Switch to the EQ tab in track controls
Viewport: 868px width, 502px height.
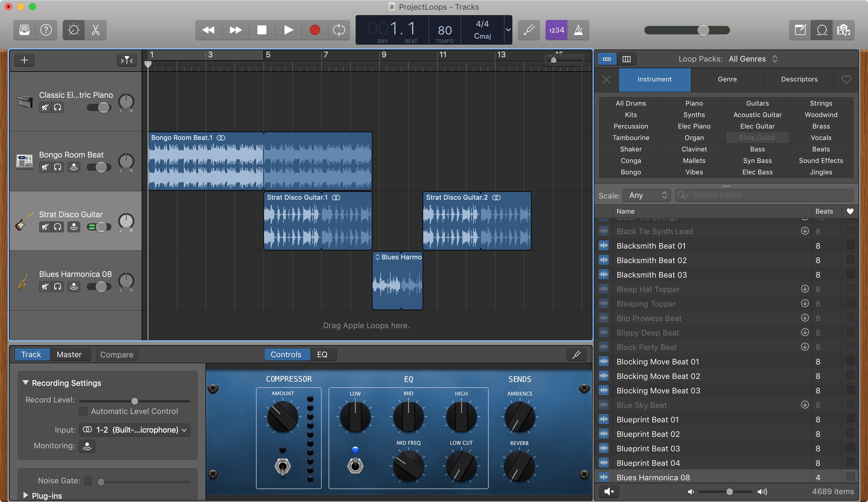(322, 354)
